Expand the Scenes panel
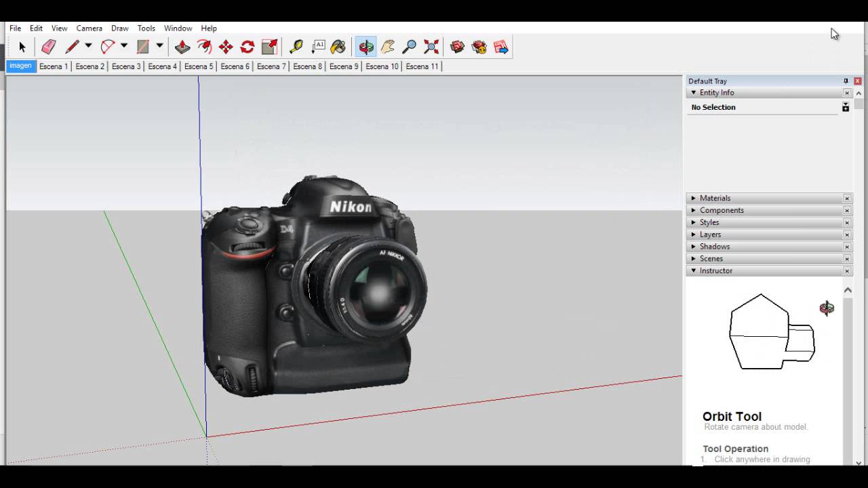 (693, 259)
